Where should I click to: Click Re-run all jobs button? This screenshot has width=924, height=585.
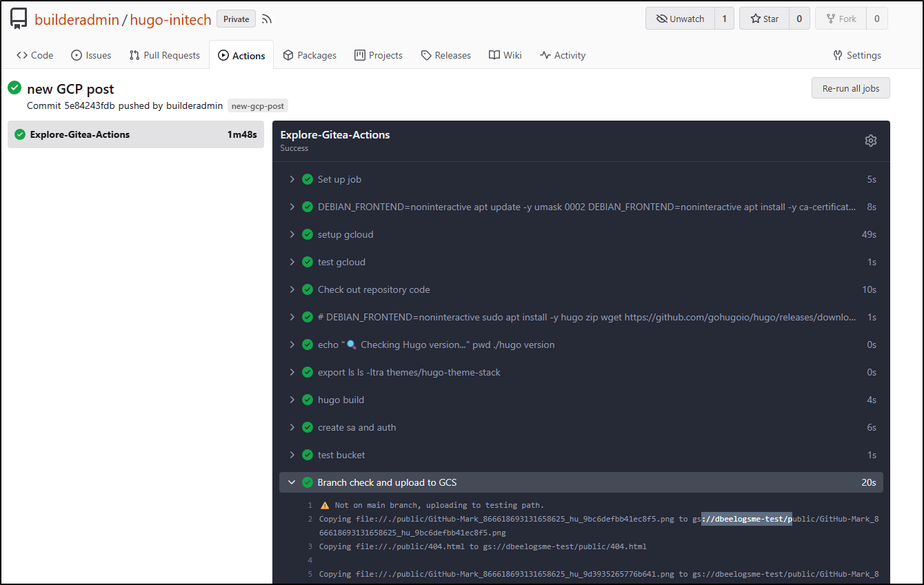coord(850,88)
